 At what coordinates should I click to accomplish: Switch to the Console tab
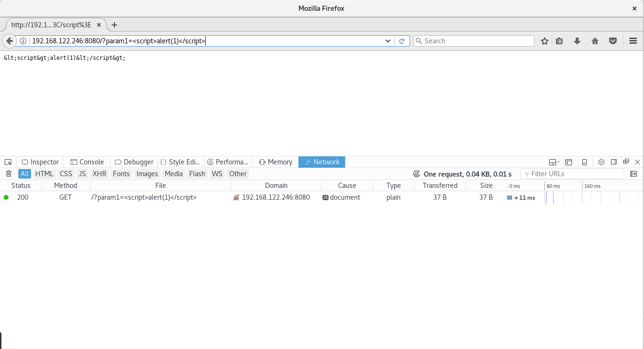(x=87, y=162)
